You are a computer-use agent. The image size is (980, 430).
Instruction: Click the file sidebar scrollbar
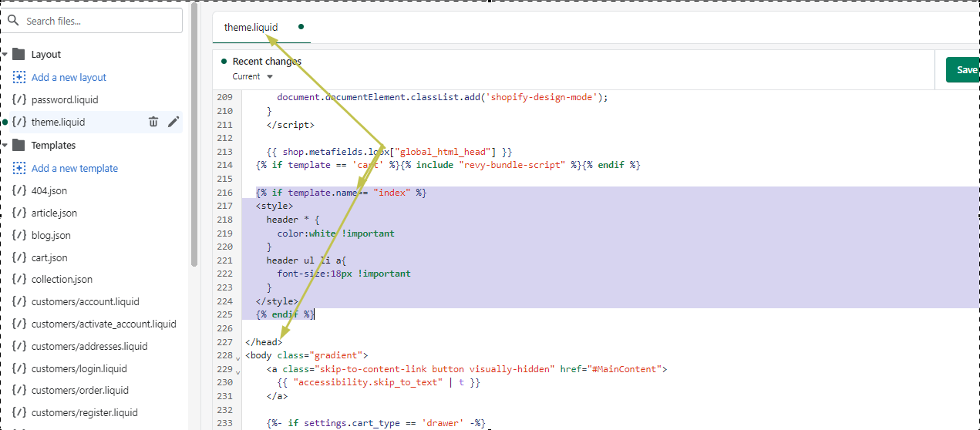tap(194, 135)
